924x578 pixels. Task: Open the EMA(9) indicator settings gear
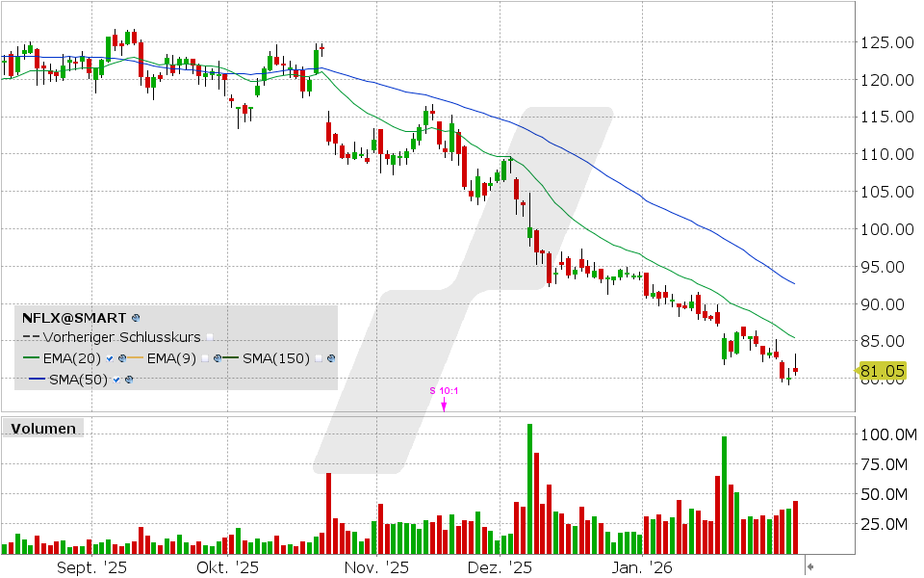[217, 358]
